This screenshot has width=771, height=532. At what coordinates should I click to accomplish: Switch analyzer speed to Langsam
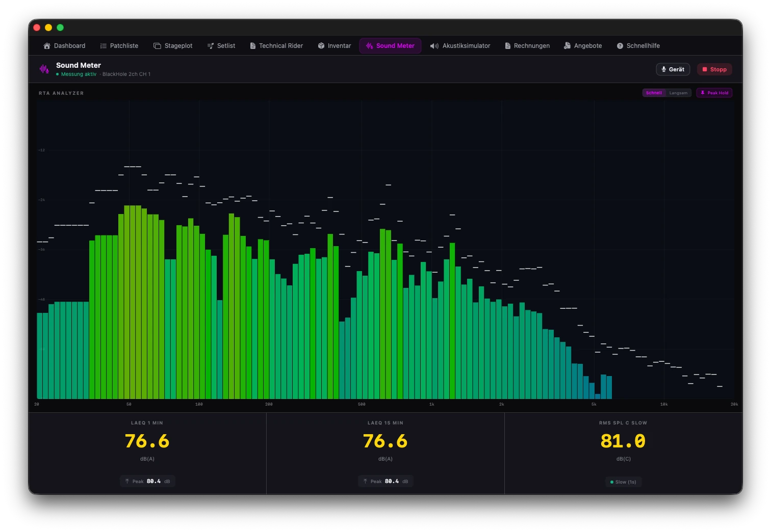[678, 93]
